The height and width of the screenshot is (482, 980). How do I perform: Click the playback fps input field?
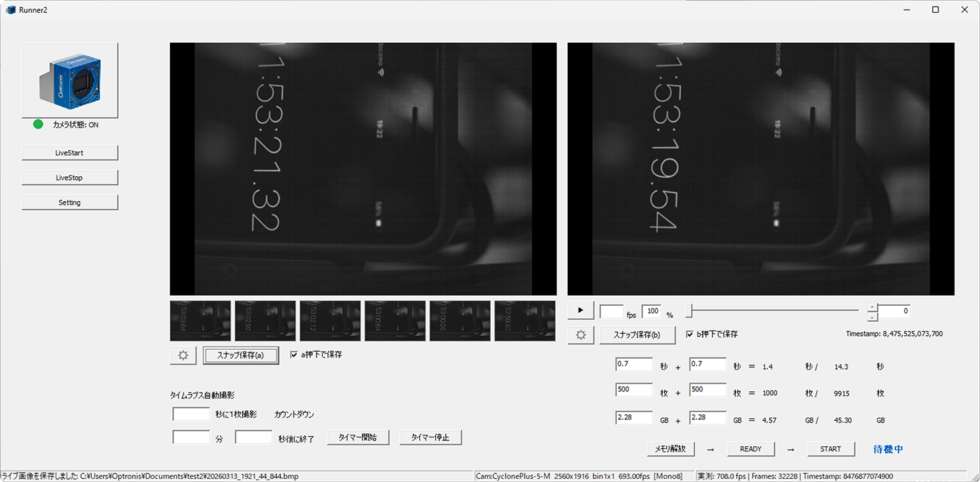pos(611,311)
